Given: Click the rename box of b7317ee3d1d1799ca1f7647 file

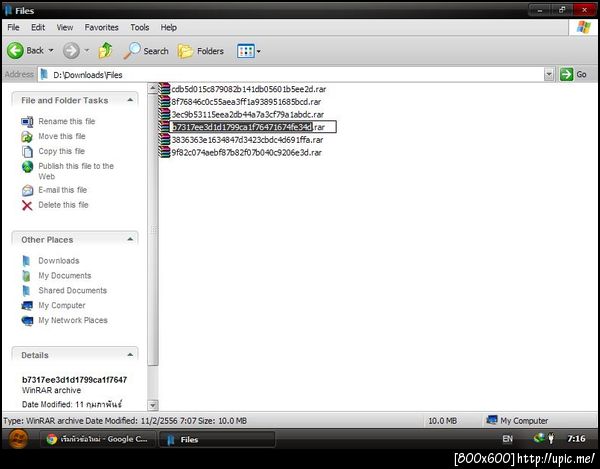Looking at the screenshot, I should (253, 127).
